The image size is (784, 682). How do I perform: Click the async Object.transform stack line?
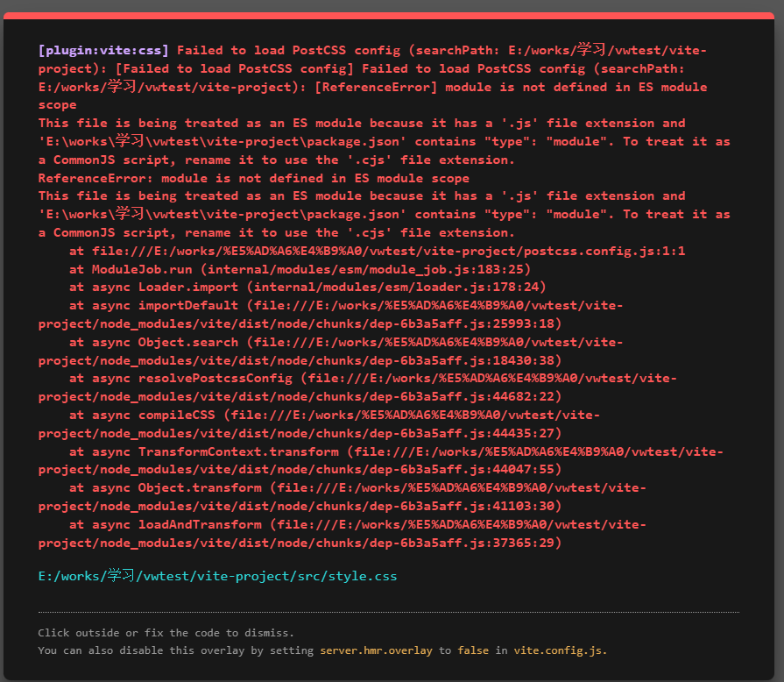[342, 497]
